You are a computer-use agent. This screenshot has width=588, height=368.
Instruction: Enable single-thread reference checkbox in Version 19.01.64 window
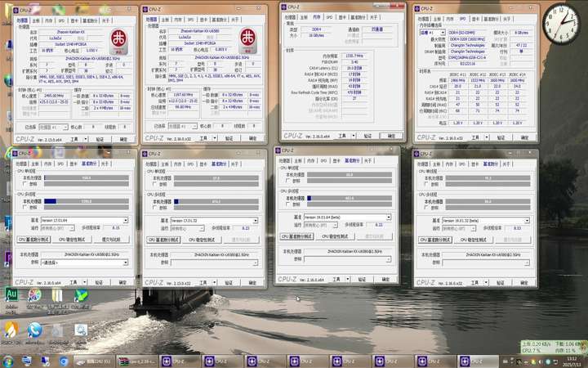(287, 181)
